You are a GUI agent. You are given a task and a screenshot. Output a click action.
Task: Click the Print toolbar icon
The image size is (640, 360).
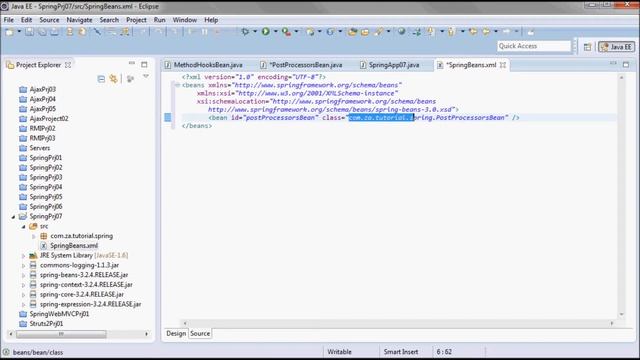54,31
